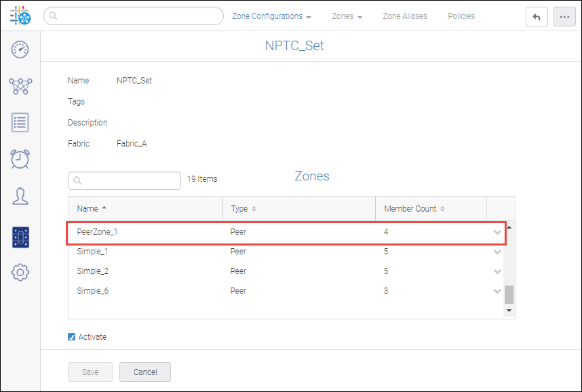Click the Cancel button
Image resolution: width=582 pixels, height=392 pixels.
pyautogui.click(x=145, y=372)
